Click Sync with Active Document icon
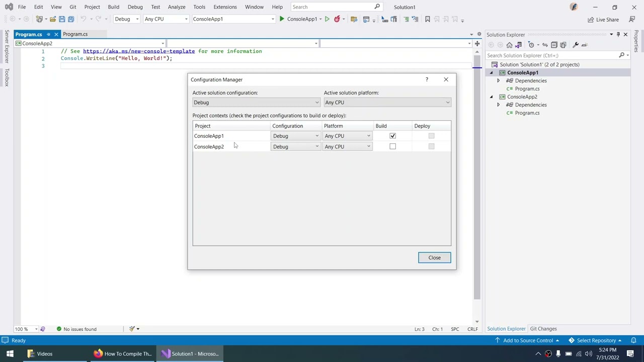The image size is (644, 362). (545, 45)
